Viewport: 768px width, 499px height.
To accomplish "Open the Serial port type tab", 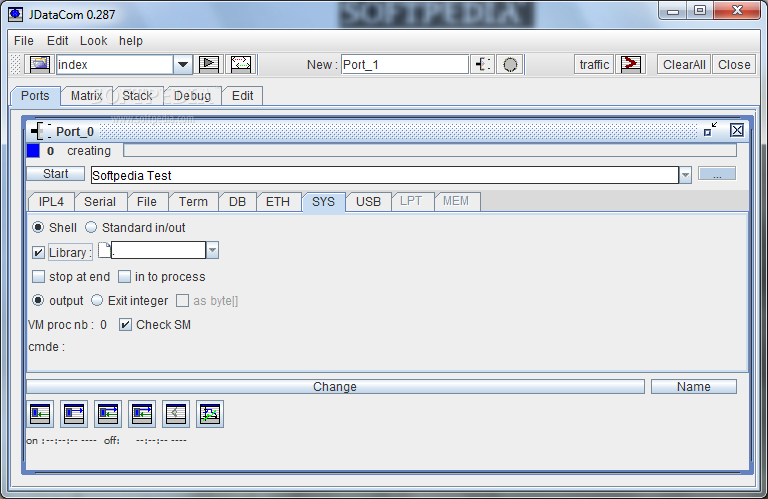I will 100,202.
